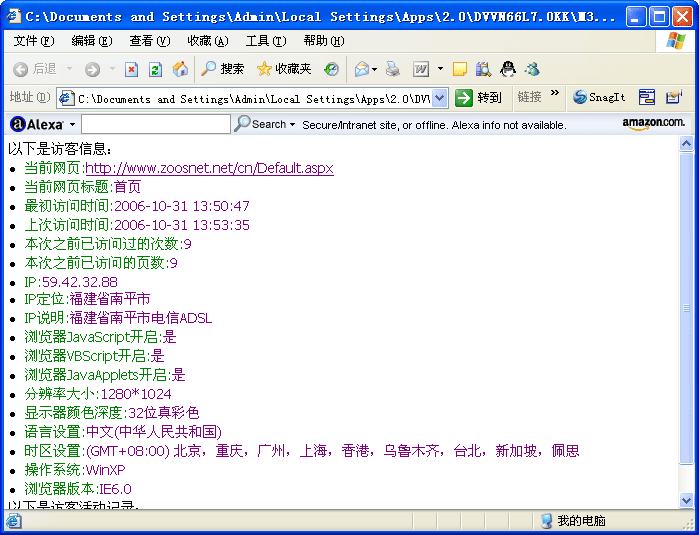
Task: Click My Computer (我的电脑) zone indicator
Action: (x=573, y=520)
